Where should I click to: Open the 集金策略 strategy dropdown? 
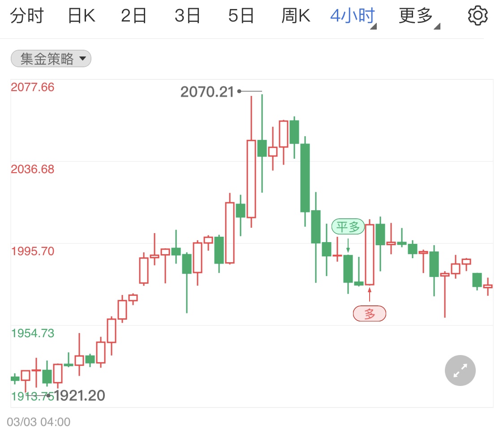(x=51, y=59)
